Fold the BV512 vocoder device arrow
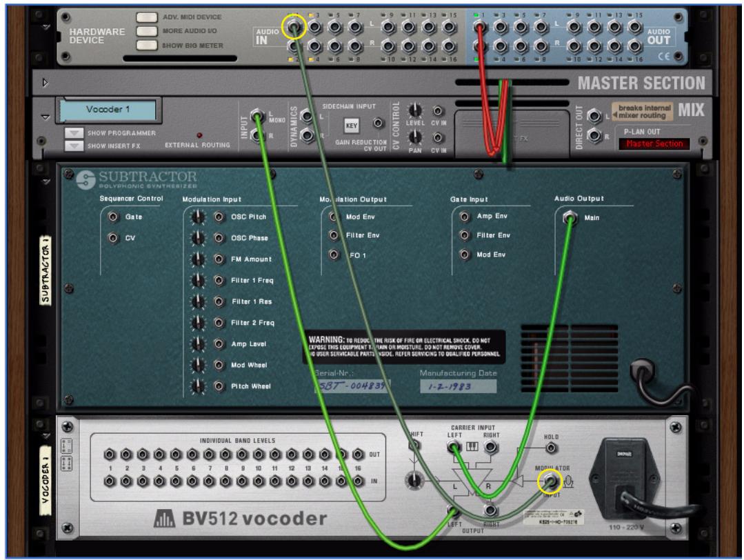 click(x=46, y=436)
